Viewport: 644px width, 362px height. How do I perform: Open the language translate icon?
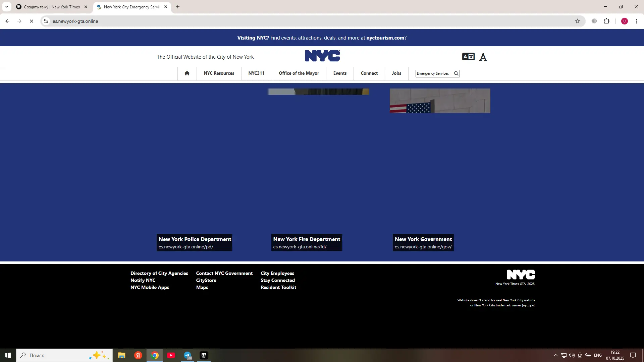[x=468, y=57]
